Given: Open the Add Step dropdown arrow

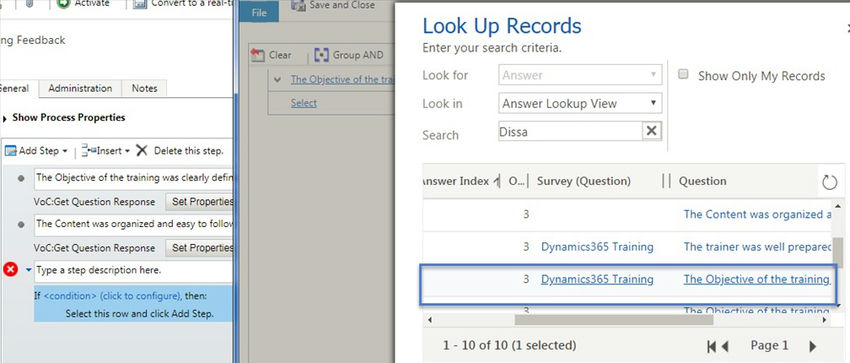Looking at the screenshot, I should click(x=65, y=151).
